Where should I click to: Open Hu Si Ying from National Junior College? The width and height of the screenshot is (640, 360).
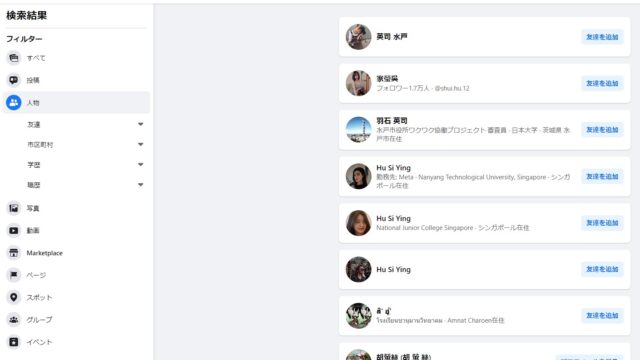(393, 218)
